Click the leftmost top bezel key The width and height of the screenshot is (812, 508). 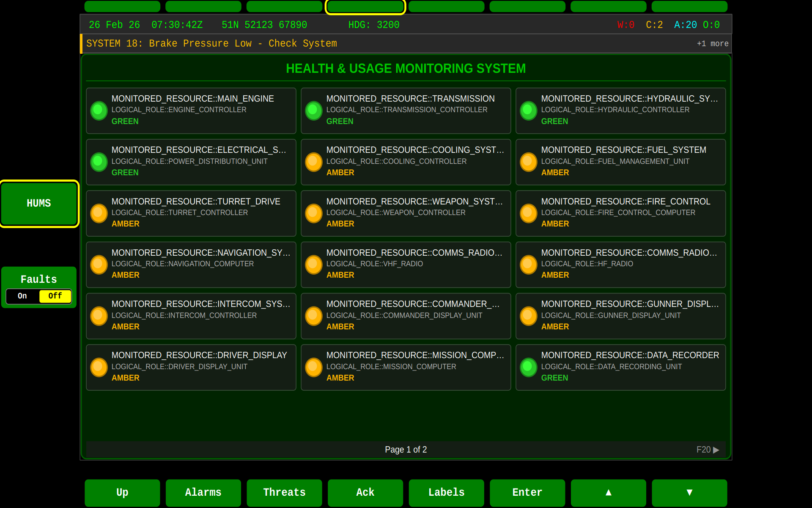(122, 6)
